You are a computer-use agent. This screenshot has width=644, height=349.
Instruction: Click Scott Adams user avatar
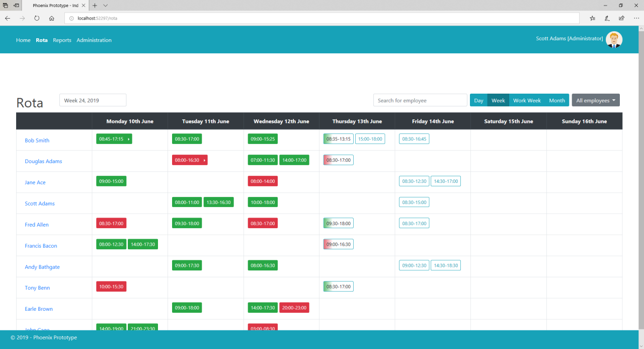click(x=614, y=39)
